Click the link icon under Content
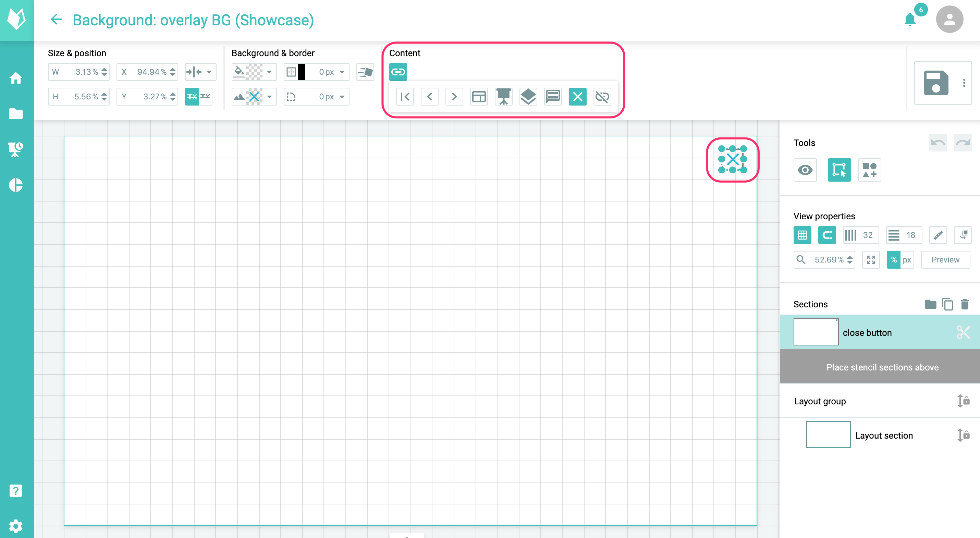The width and height of the screenshot is (980, 538). coord(398,72)
